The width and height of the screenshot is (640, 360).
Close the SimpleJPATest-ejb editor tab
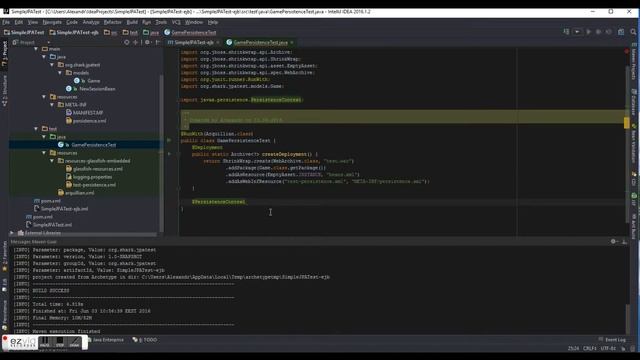218,42
